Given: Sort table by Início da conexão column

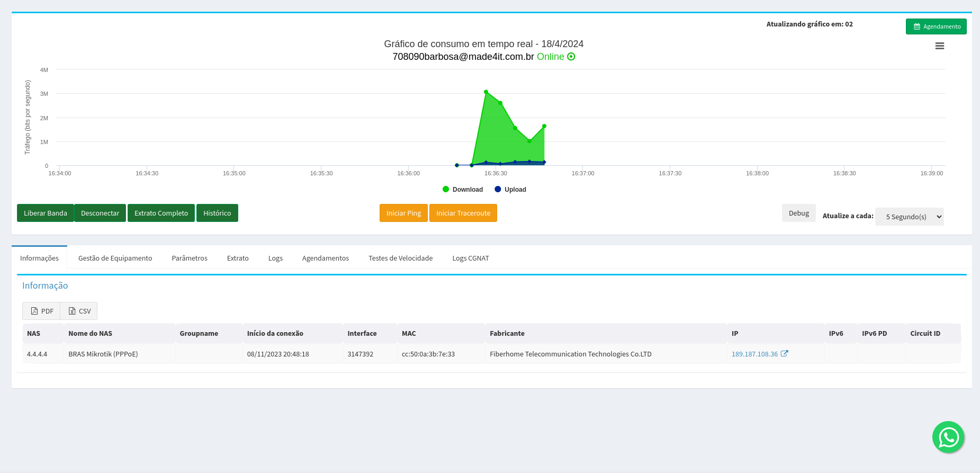Looking at the screenshot, I should [x=275, y=334].
